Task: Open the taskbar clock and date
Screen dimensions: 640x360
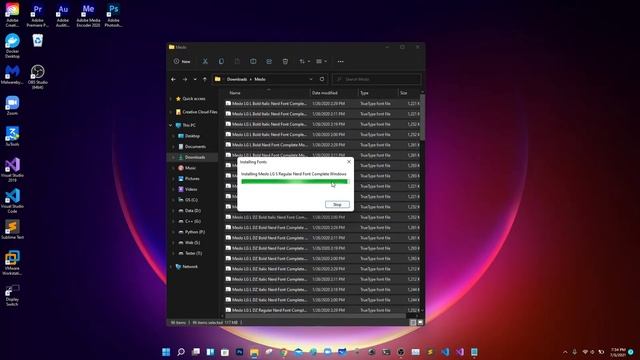Action: click(x=618, y=352)
